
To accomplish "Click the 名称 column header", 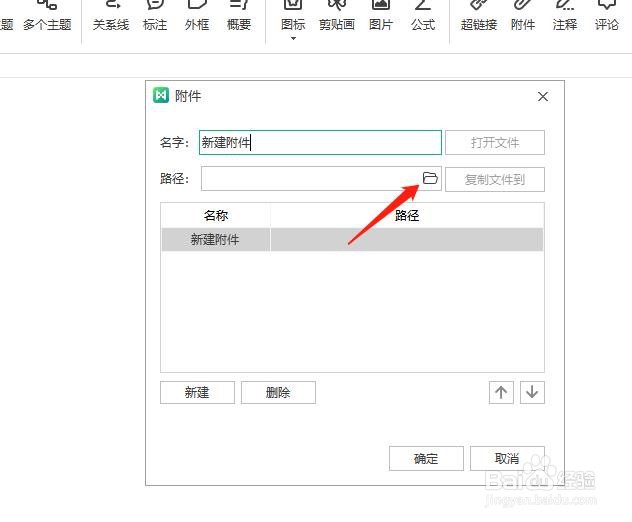I will coord(216,215).
